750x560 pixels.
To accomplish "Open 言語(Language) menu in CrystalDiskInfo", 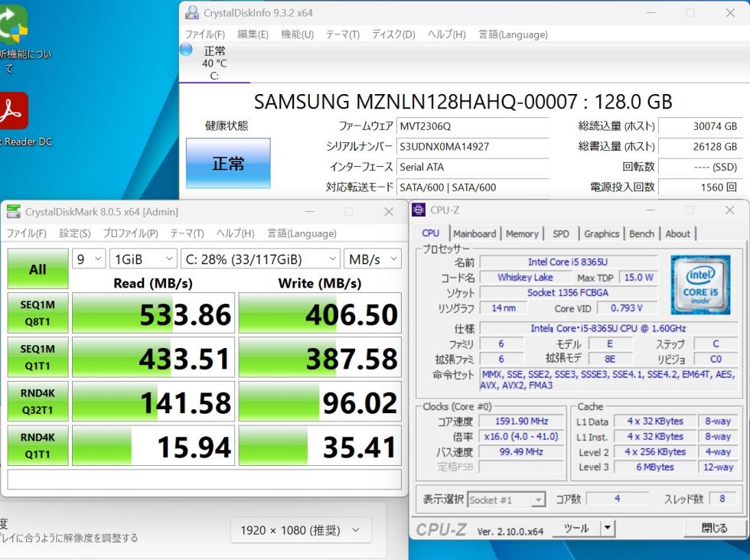I will [x=513, y=34].
